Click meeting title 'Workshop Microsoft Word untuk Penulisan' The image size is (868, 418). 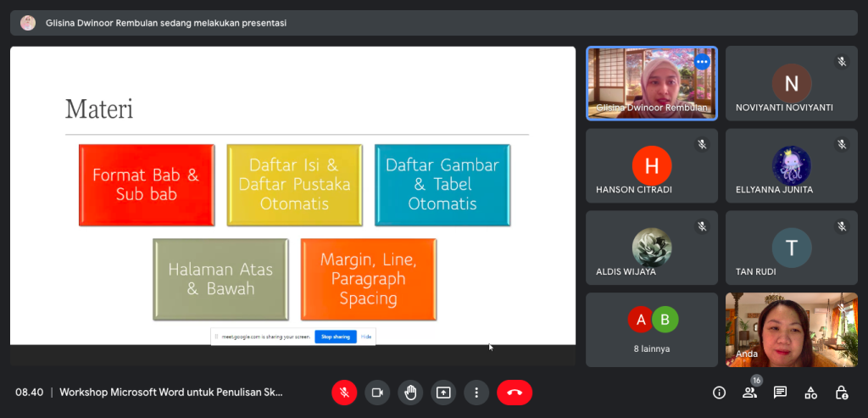click(x=171, y=393)
